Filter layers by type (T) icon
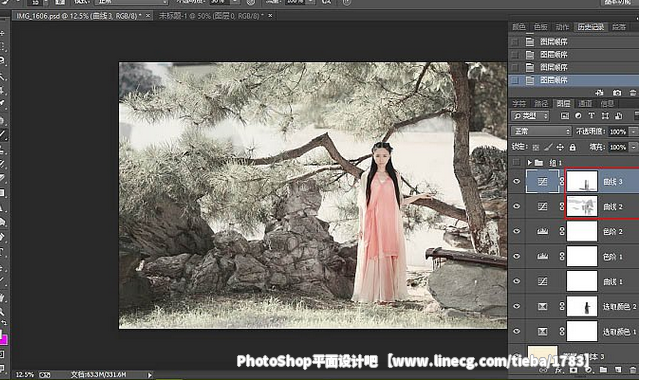This screenshot has width=645, height=380. [591, 116]
